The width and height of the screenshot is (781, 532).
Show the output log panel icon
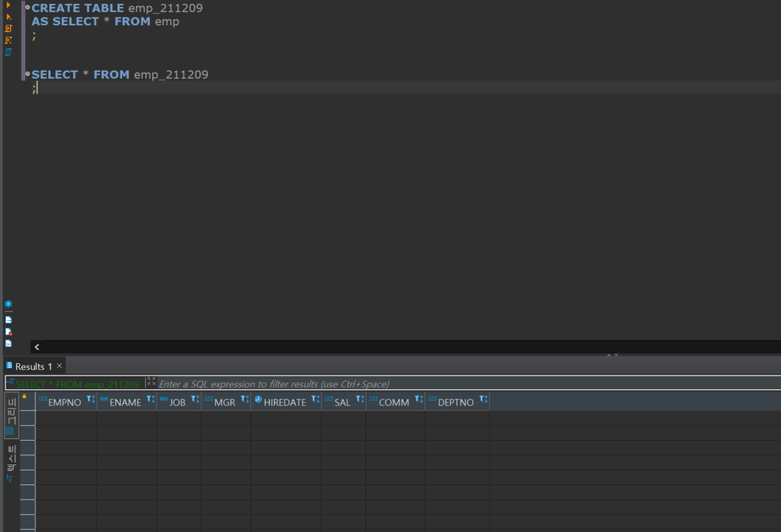[x=8, y=320]
